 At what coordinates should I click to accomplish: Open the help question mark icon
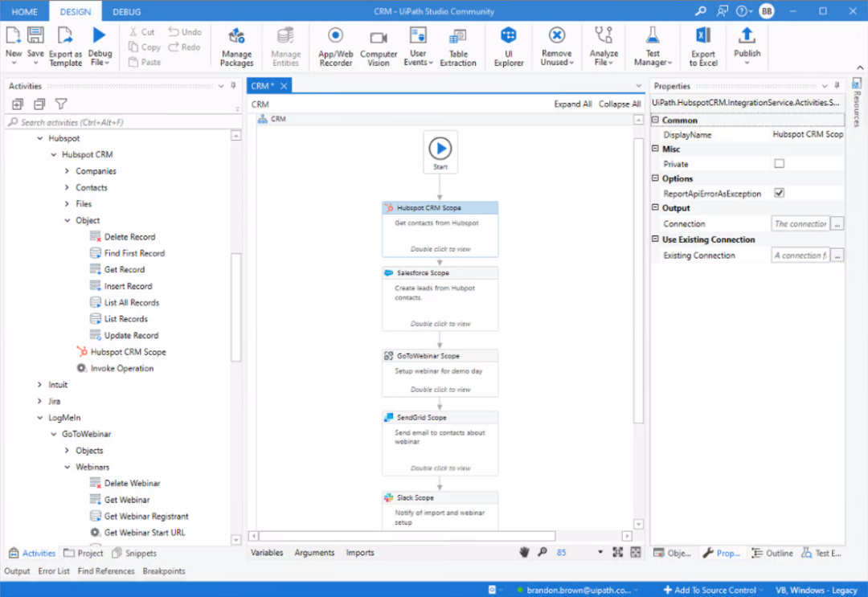[x=741, y=11]
